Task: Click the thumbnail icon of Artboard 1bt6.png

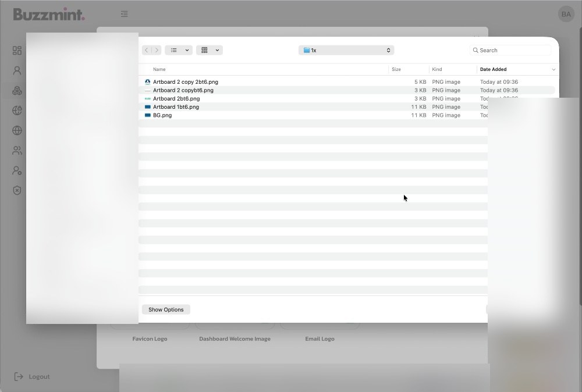Action: pos(147,107)
